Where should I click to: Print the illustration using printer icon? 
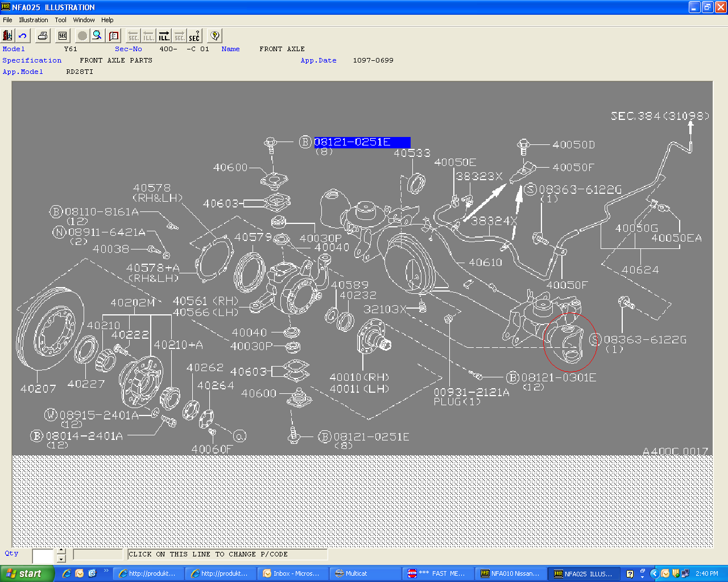point(43,36)
